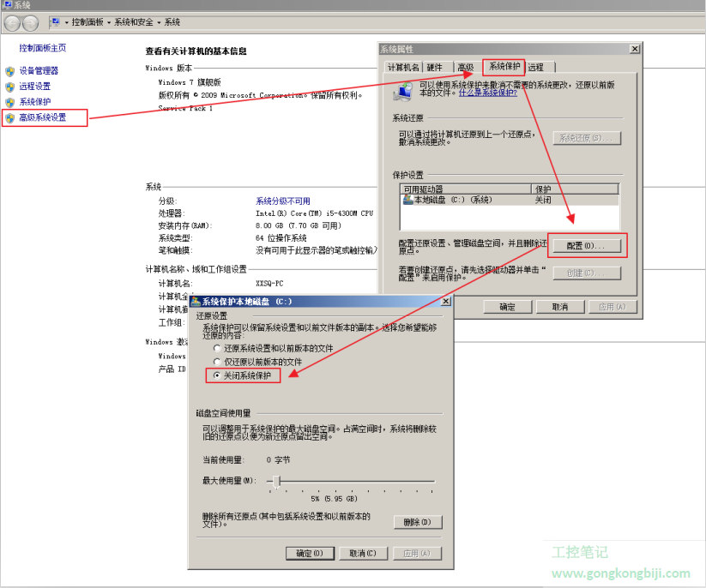The width and height of the screenshot is (706, 588).
Task: Click system protection computer icon in dialog
Action: click(403, 91)
